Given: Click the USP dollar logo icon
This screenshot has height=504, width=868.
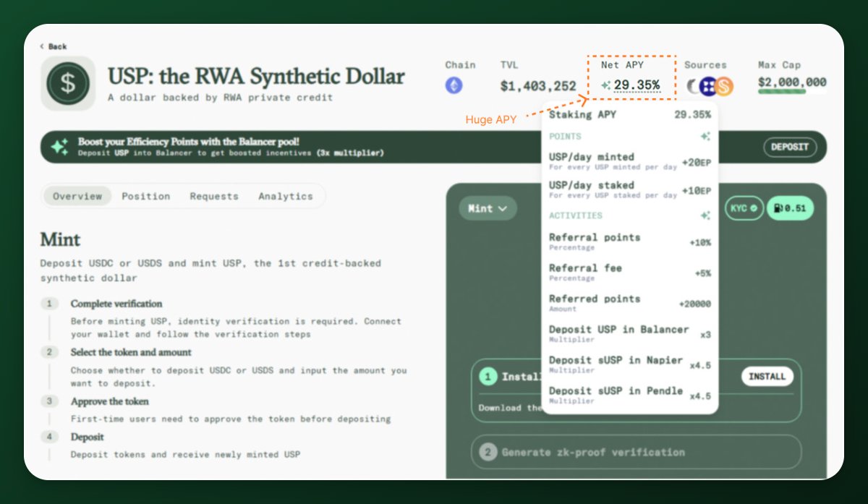Looking at the screenshot, I should pyautogui.click(x=68, y=83).
